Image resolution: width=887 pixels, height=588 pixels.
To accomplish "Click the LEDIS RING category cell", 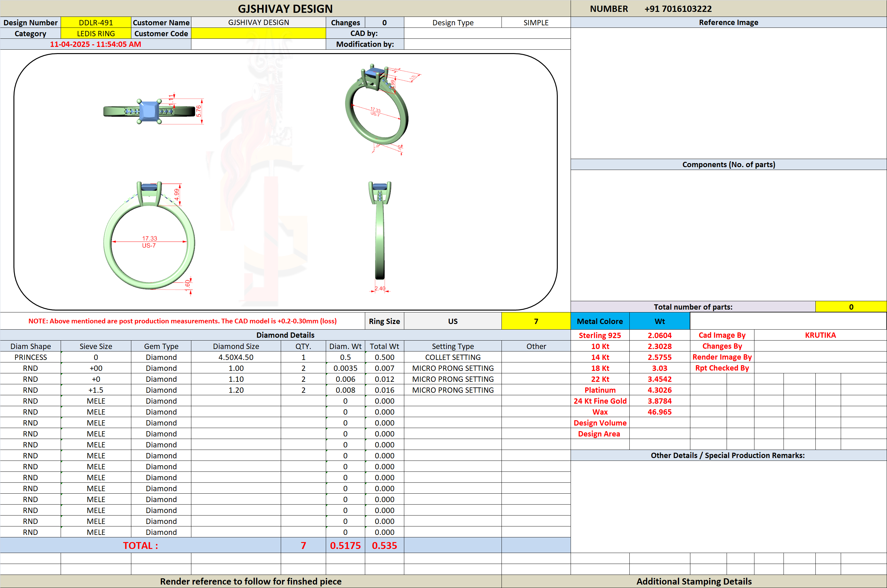I will tap(96, 33).
